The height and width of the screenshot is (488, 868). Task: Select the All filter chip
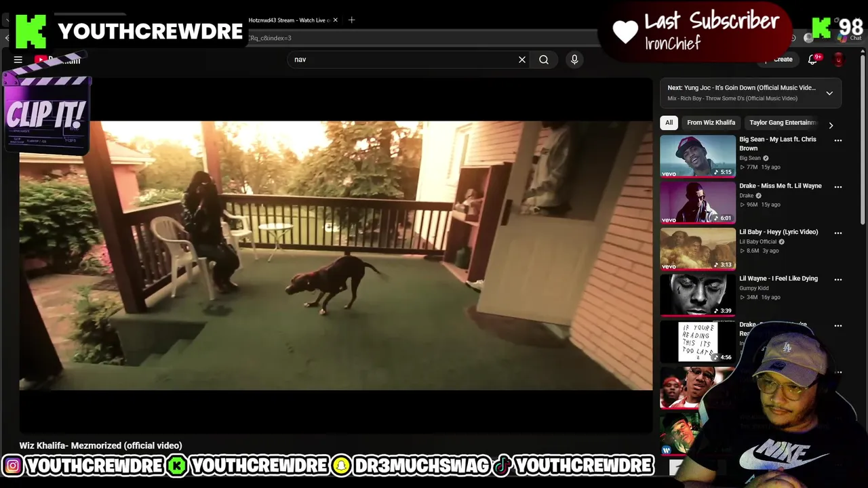pyautogui.click(x=669, y=123)
